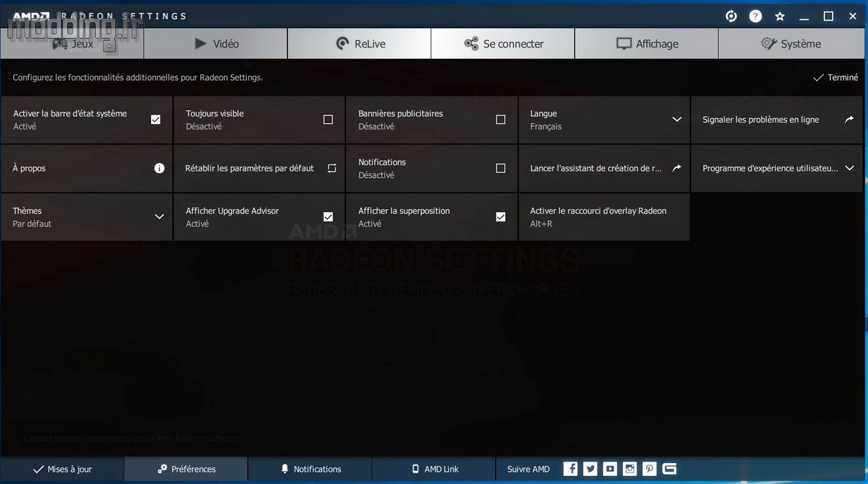Open the Pinterest social icon
The width and height of the screenshot is (868, 484).
650,468
